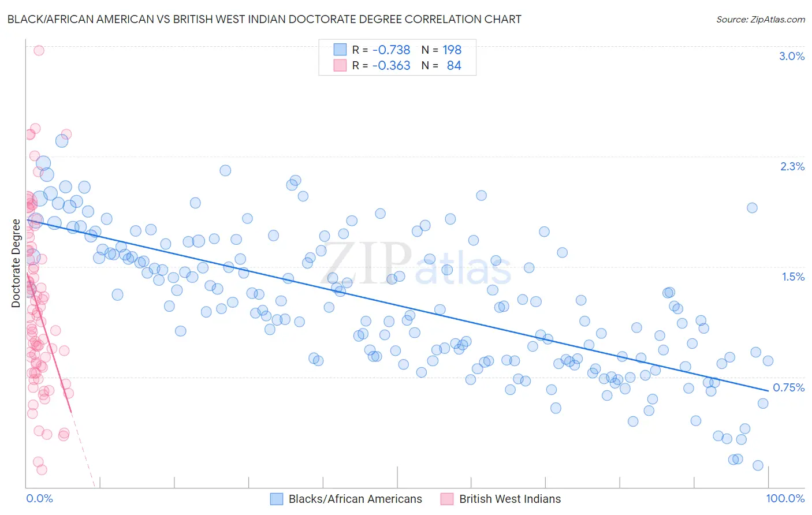Image resolution: width=812 pixels, height=515 pixels.
Task: Click the 0.75% y-axis tick label
Action: 789,387
